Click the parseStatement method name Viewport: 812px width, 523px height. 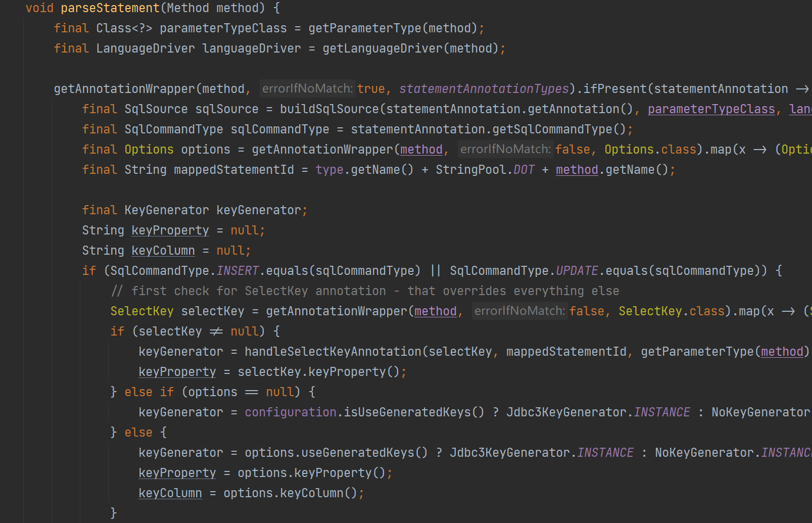click(x=110, y=8)
